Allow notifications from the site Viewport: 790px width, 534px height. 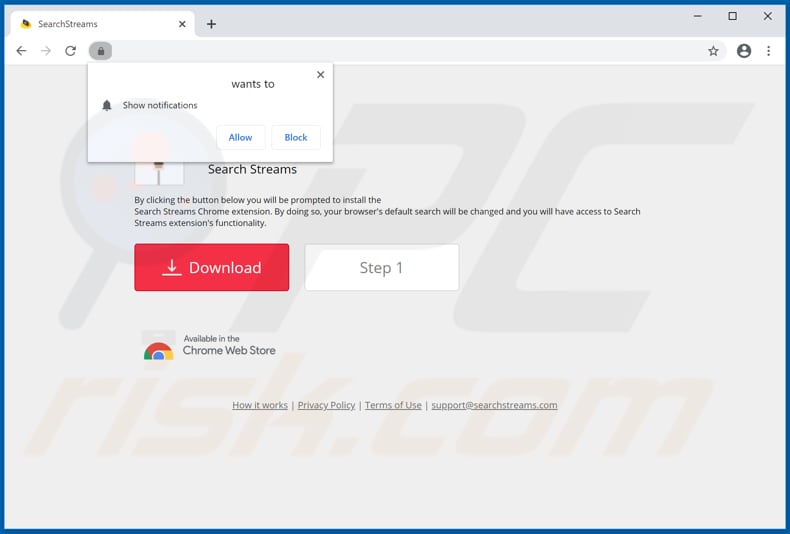coord(240,138)
